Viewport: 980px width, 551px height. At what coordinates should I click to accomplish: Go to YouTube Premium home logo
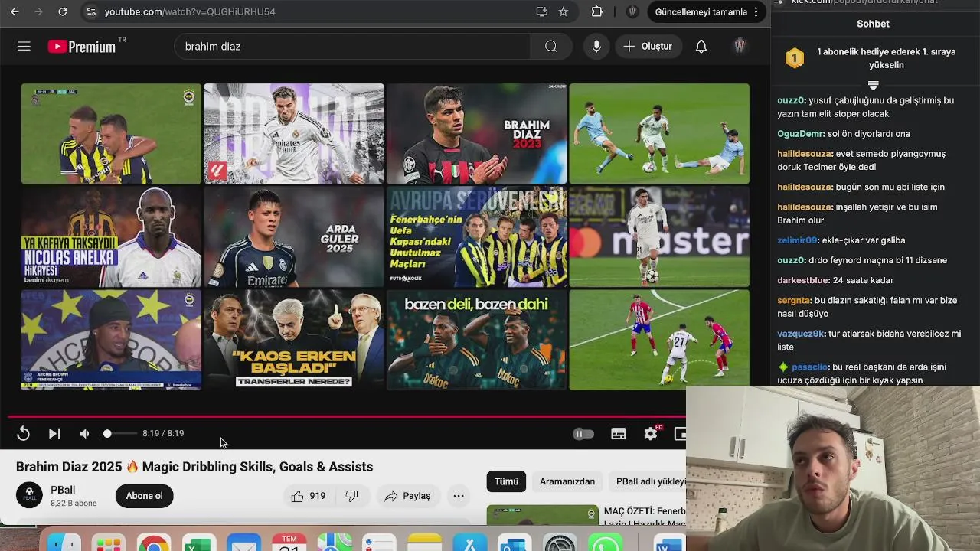pos(83,46)
